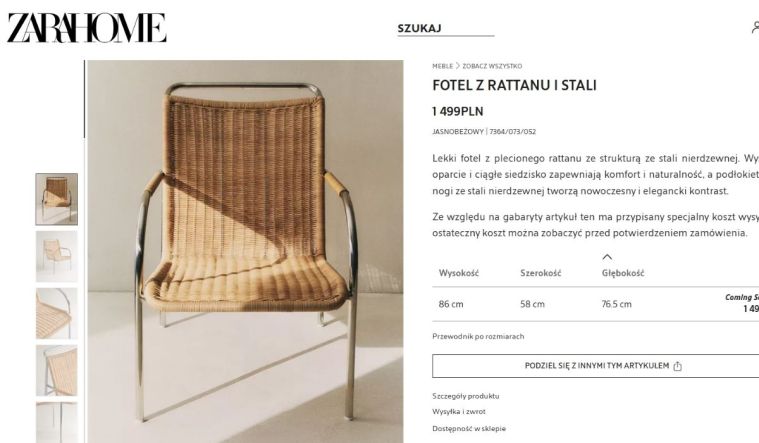The width and height of the screenshot is (759, 443).
Task: Click the thumbnail gallery vertical scrollbar
Action: click(84, 99)
